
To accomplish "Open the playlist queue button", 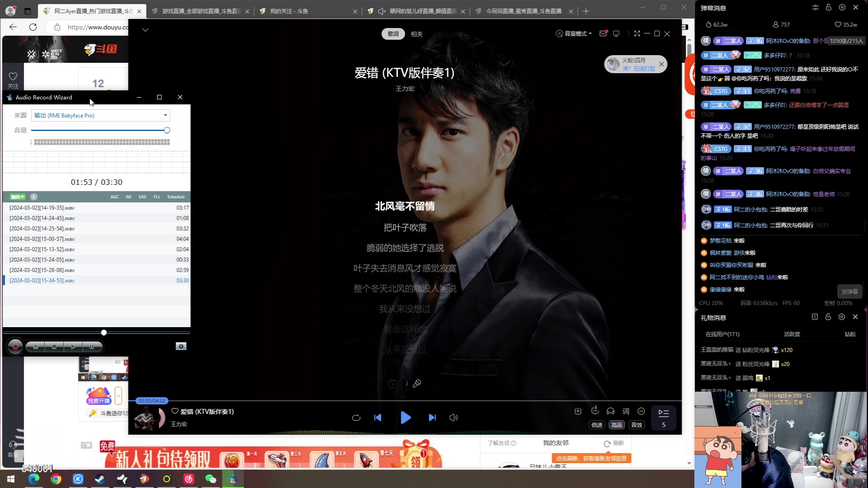I will [663, 417].
